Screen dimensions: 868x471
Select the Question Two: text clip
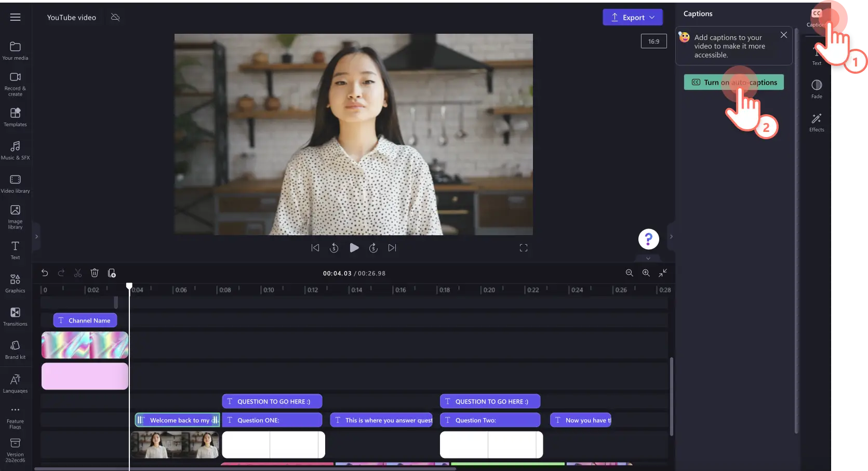click(490, 420)
